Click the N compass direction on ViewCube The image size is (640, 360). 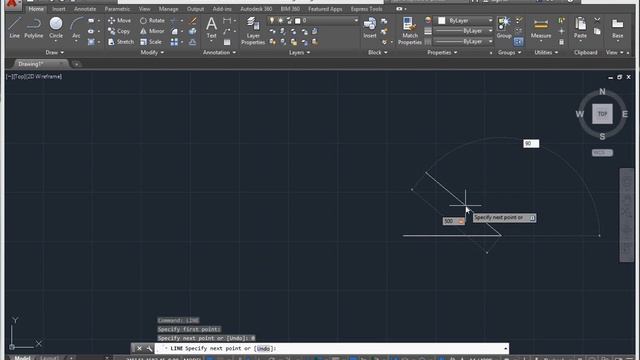point(602,92)
